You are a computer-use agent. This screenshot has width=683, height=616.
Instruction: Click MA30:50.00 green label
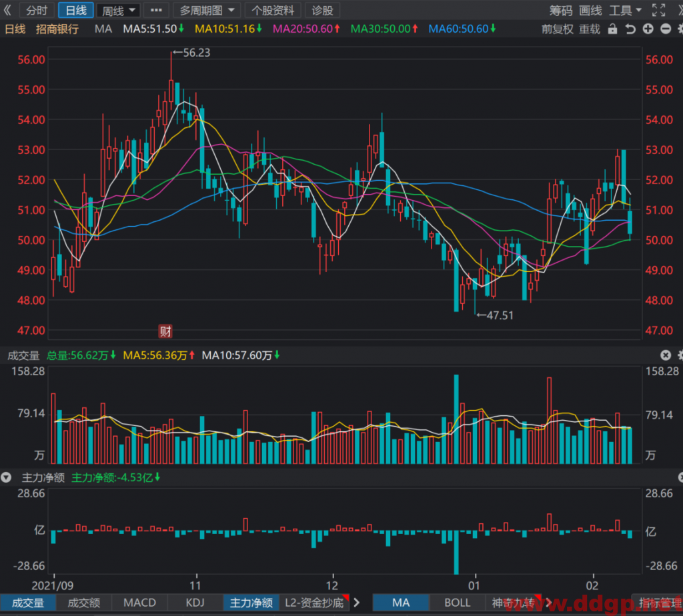tap(384, 29)
